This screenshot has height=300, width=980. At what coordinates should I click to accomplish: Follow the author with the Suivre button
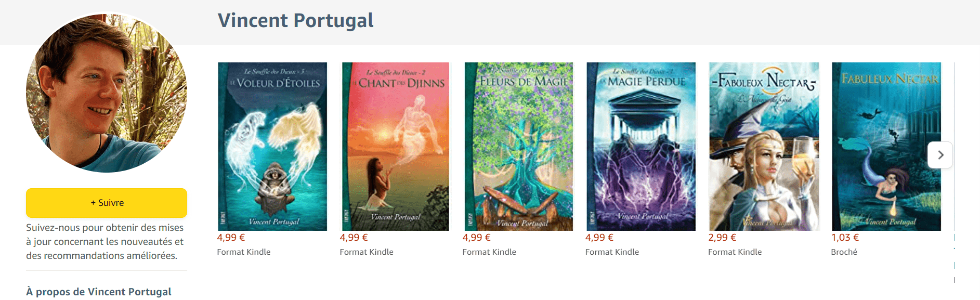(x=107, y=203)
